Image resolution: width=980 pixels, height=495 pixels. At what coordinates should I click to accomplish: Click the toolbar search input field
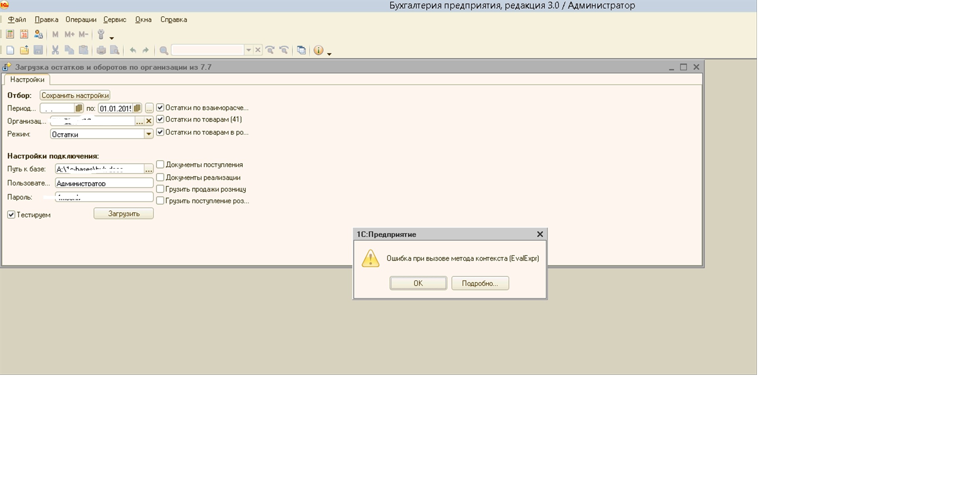coord(208,50)
